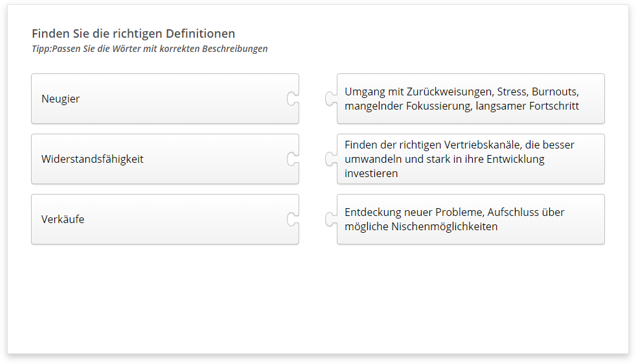Click puzzle tab of Vertriebskanäle description card
The image size is (636, 364).
pos(331,159)
